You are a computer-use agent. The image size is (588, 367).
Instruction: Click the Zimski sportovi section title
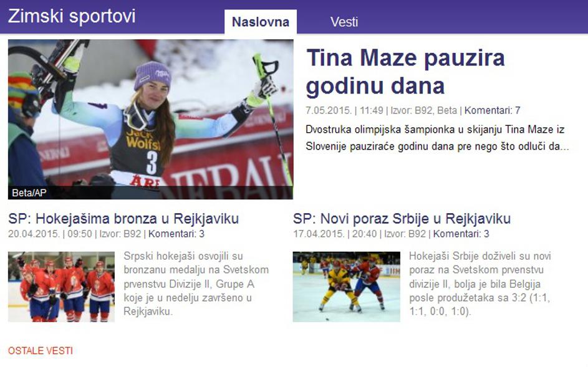[x=72, y=16]
